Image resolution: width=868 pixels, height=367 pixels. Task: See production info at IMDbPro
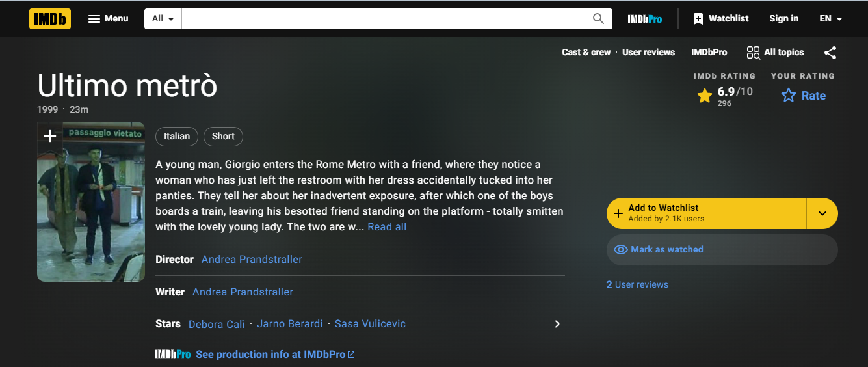(x=275, y=354)
